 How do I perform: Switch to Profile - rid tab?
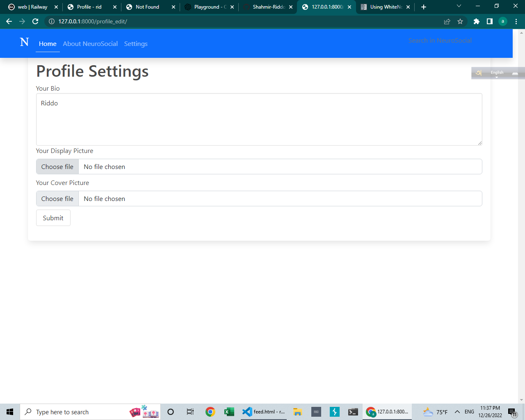point(89,7)
